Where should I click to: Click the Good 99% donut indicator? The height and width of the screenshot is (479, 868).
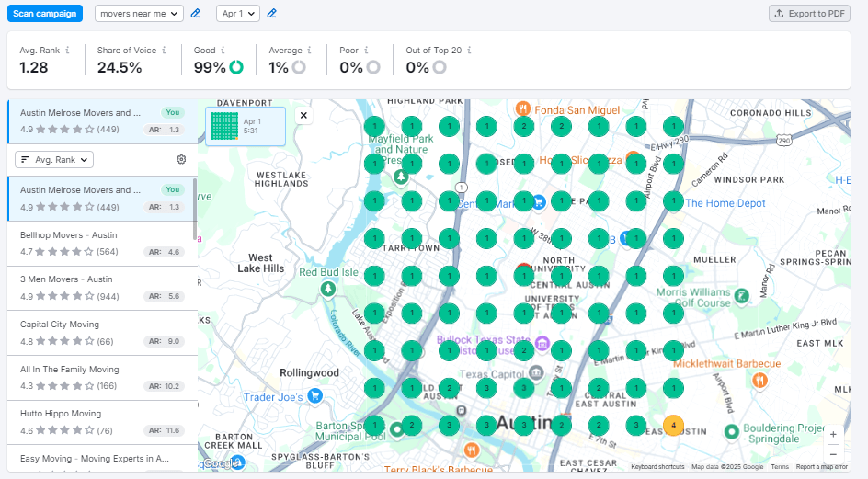tap(236, 67)
